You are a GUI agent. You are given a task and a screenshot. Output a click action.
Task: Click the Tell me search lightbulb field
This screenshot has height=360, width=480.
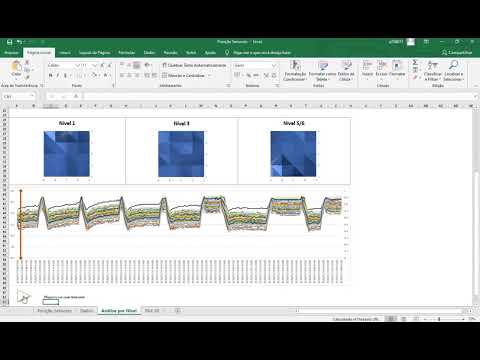[258, 53]
